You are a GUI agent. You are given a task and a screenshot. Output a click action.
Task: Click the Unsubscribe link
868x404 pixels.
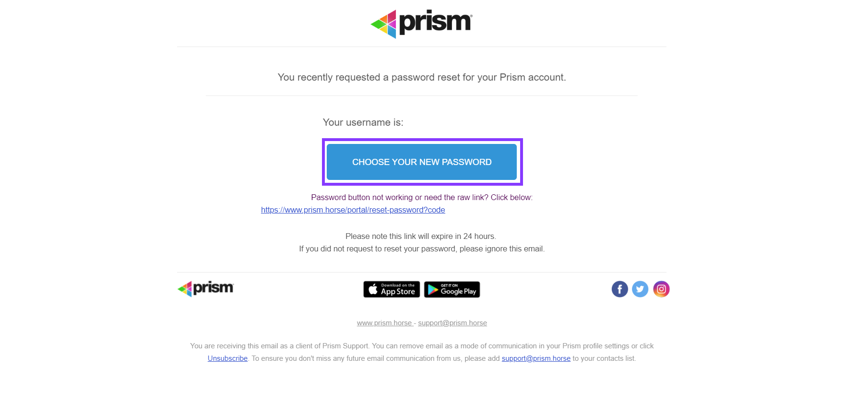(227, 358)
